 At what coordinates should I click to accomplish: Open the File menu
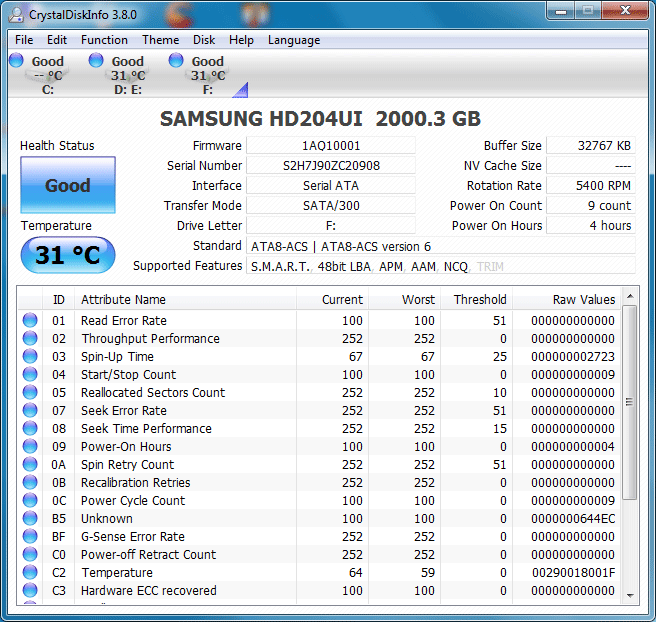tap(24, 40)
